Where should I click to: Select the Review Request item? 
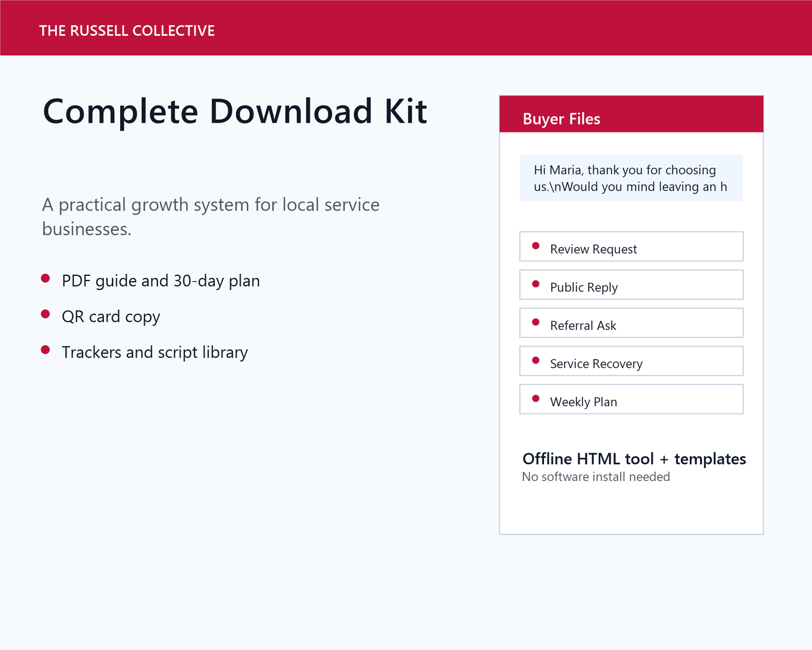(631, 246)
